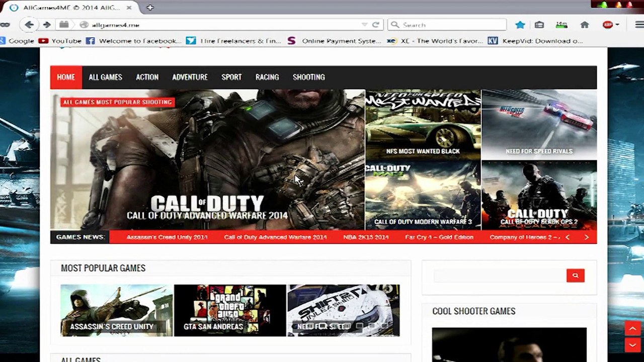
Task: Open the browser hamburger menu
Action: click(638, 25)
